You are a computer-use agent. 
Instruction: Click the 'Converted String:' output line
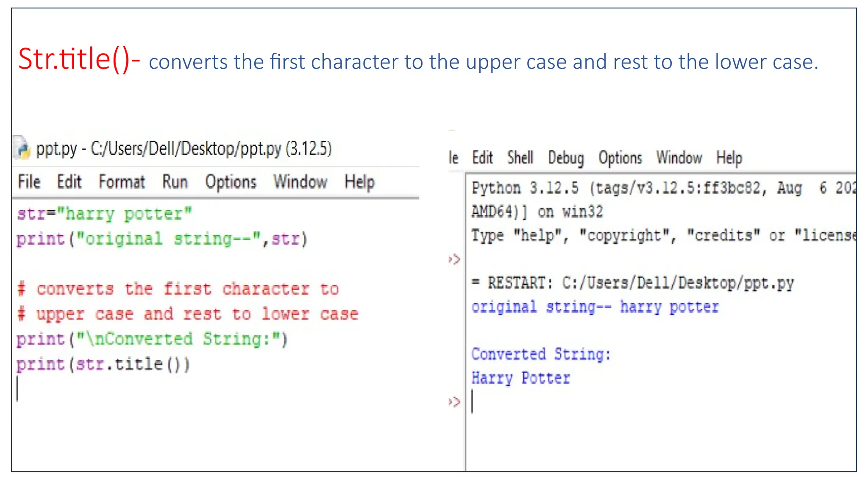click(541, 354)
